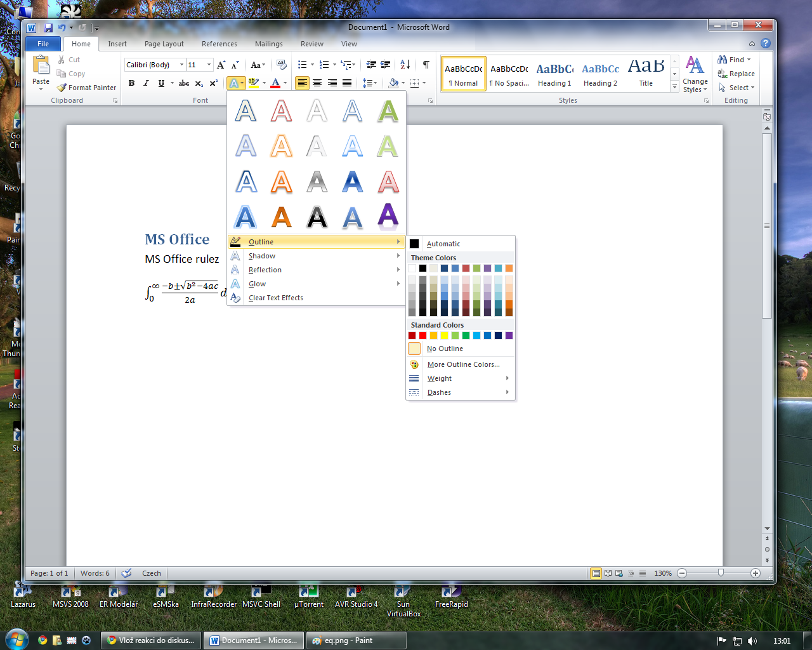Screen dimensions: 812x650
Task: Expand the Styles gallery More arrow
Action: pyautogui.click(x=674, y=88)
